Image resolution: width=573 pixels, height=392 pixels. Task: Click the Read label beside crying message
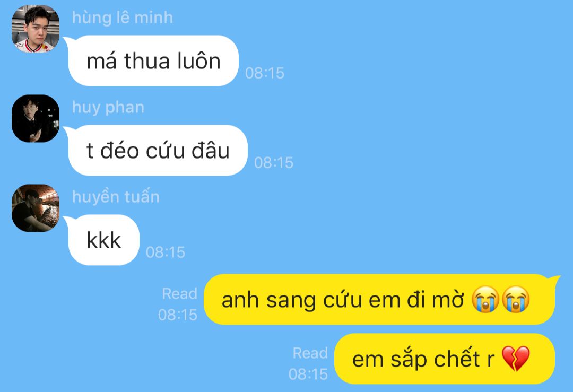(179, 294)
